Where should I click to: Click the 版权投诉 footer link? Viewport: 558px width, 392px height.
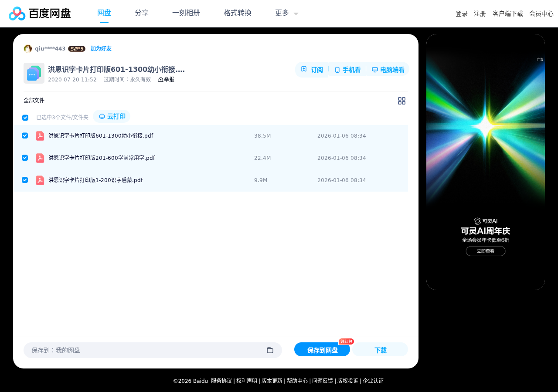tap(348, 381)
